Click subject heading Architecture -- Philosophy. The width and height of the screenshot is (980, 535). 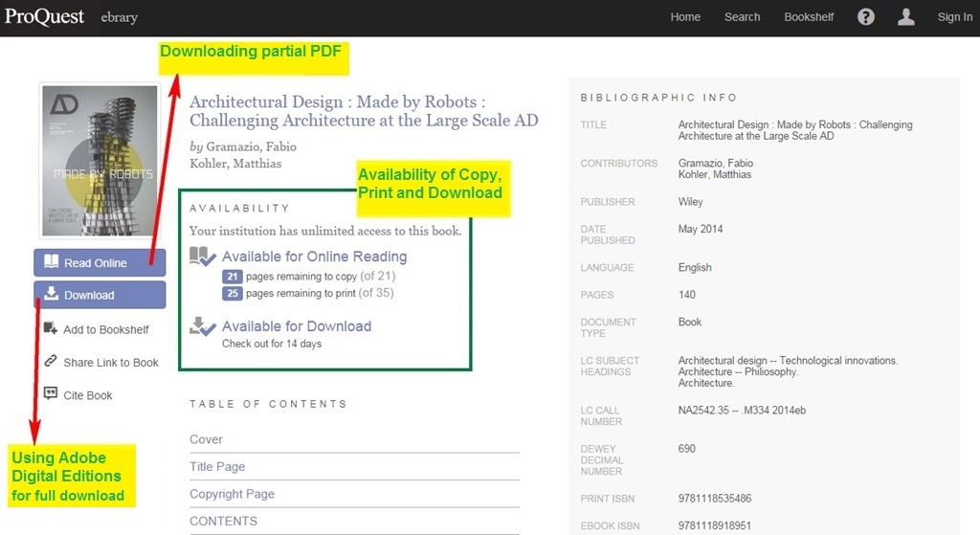point(738,371)
